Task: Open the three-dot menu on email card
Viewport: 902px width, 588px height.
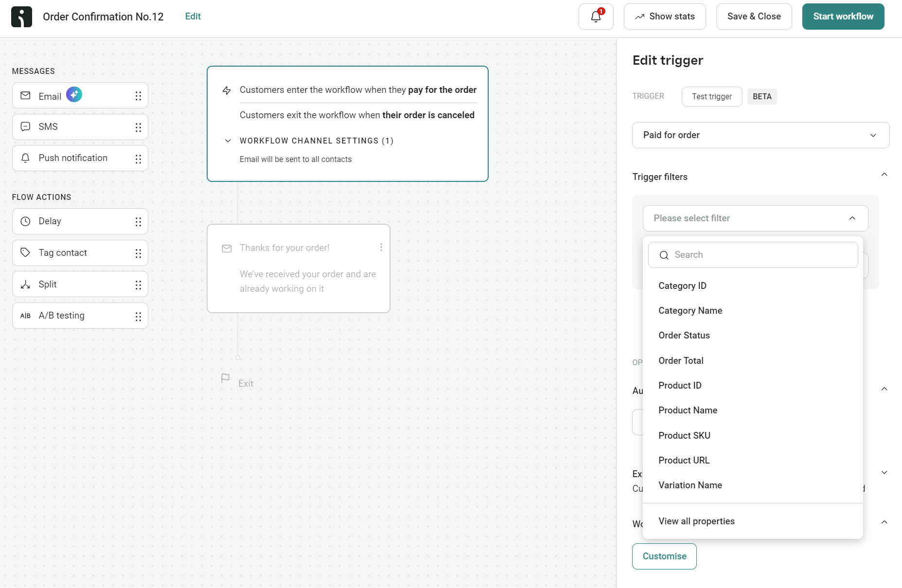Action: pos(381,247)
